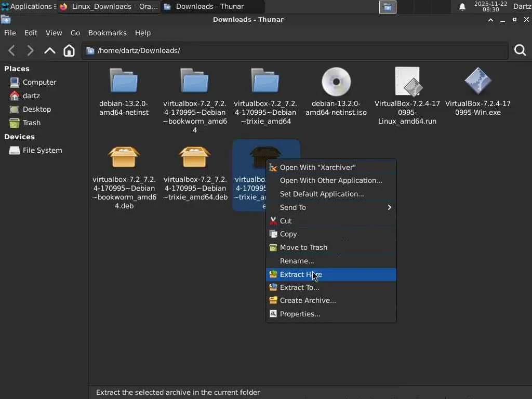Click the /home/dartz/Downloads/ path field
This screenshot has width=532, height=399.
pos(295,50)
